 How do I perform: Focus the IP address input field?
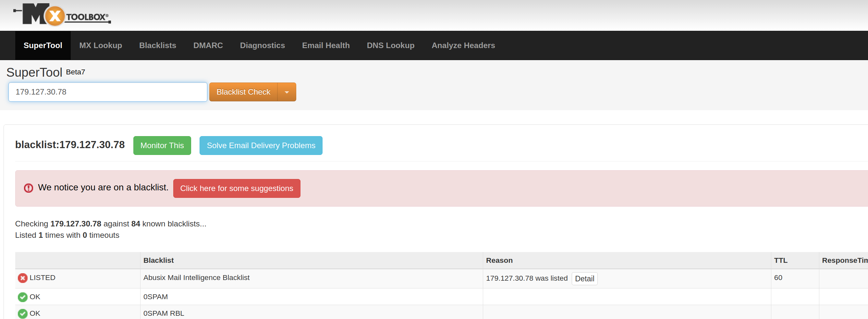[108, 92]
